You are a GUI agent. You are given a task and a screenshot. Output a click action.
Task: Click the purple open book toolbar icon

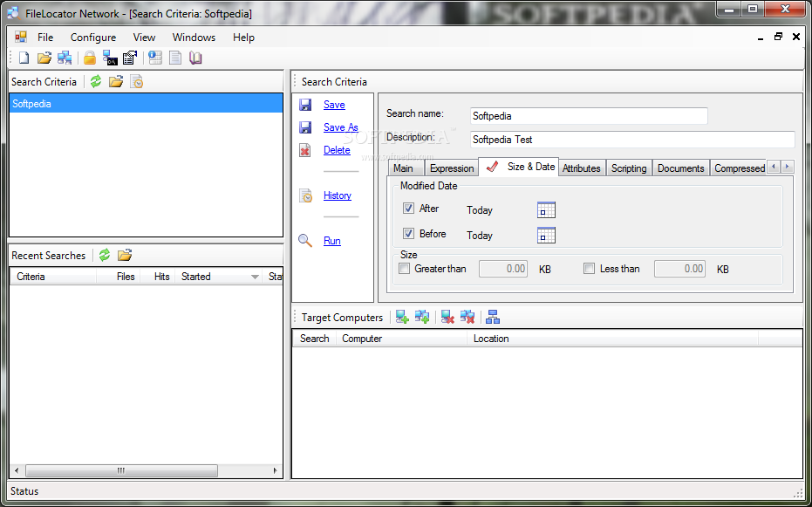point(195,58)
